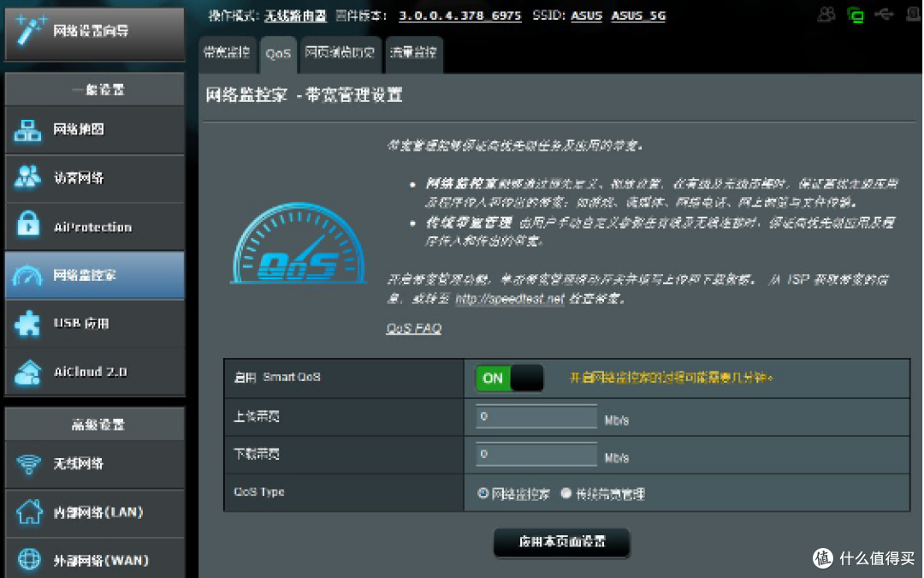Open 外部网络(WAN) settings

point(94,558)
